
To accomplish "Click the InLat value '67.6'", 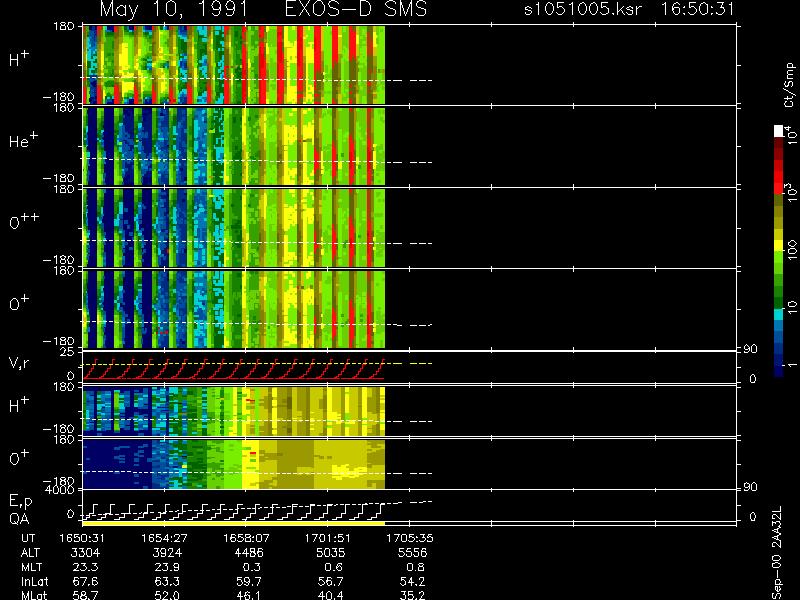I will [88, 581].
